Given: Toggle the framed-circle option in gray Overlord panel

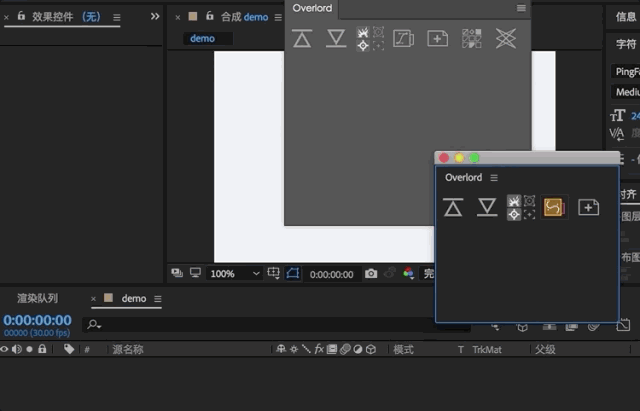Looking at the screenshot, I should pyautogui.click(x=378, y=32).
